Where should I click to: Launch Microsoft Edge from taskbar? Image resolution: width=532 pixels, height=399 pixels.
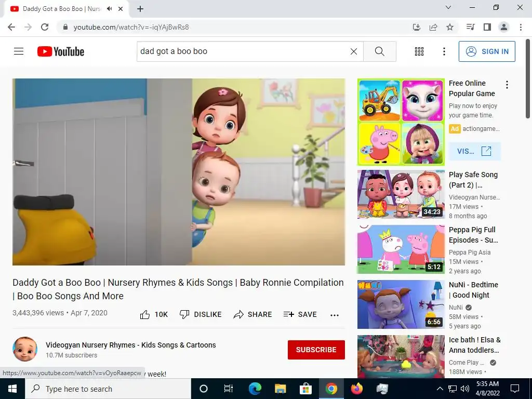255,389
